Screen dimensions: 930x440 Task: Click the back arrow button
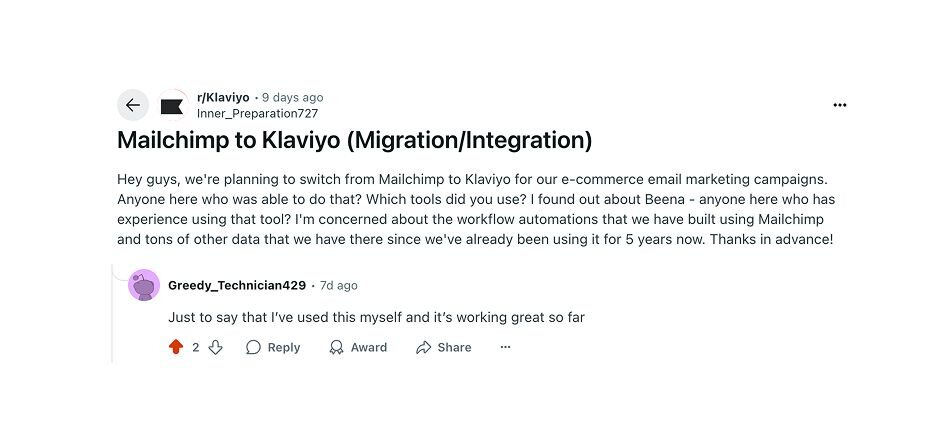pyautogui.click(x=133, y=105)
